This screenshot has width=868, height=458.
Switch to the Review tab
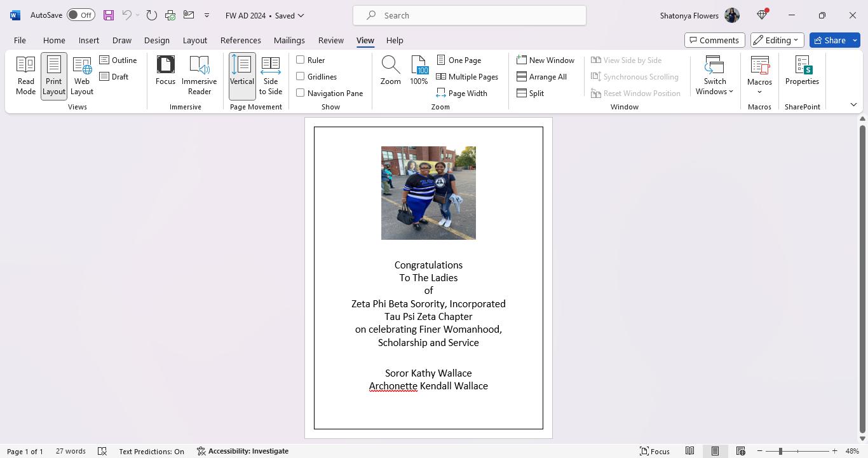coord(331,40)
